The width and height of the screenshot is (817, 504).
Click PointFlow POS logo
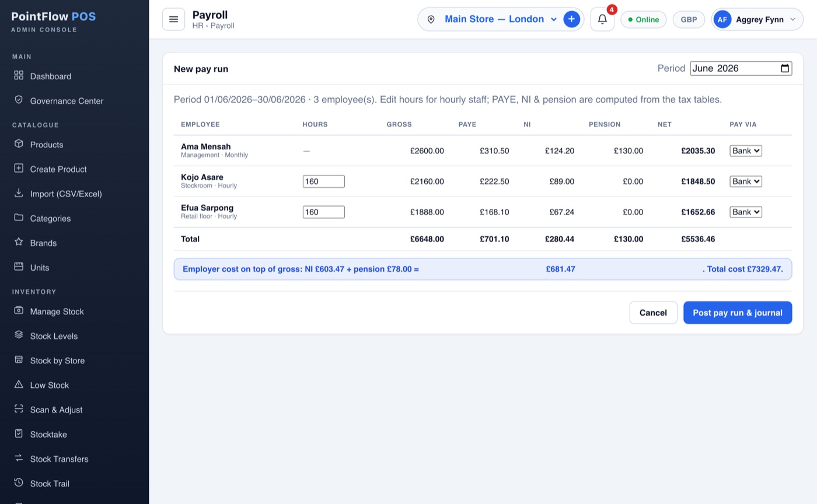click(x=54, y=16)
